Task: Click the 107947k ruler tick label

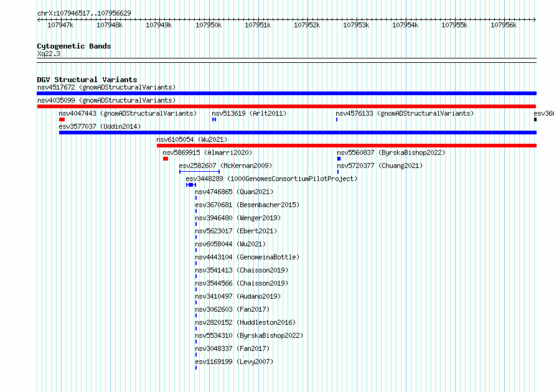Action: coord(60,25)
